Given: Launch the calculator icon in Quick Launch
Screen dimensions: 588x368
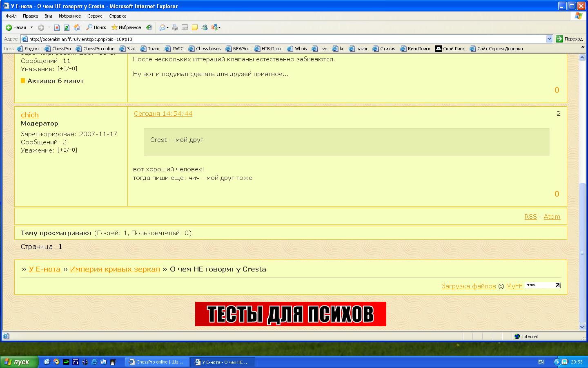Looking at the screenshot, I should [113, 362].
